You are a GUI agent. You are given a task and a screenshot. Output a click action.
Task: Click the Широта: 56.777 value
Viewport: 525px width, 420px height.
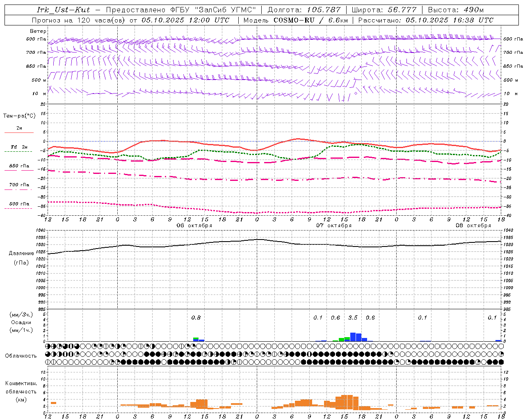[x=384, y=10]
